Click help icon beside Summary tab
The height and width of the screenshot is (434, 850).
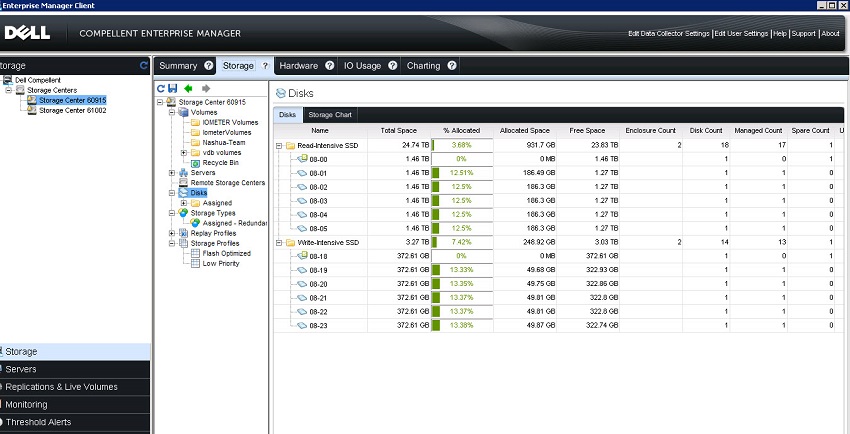pyautogui.click(x=209, y=66)
